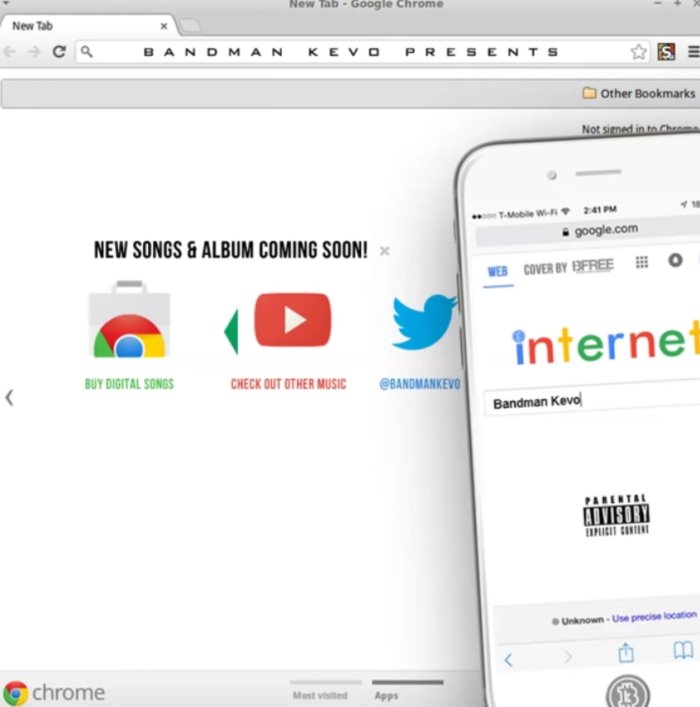Click Use precise location link
The image size is (700, 707).
(x=654, y=617)
